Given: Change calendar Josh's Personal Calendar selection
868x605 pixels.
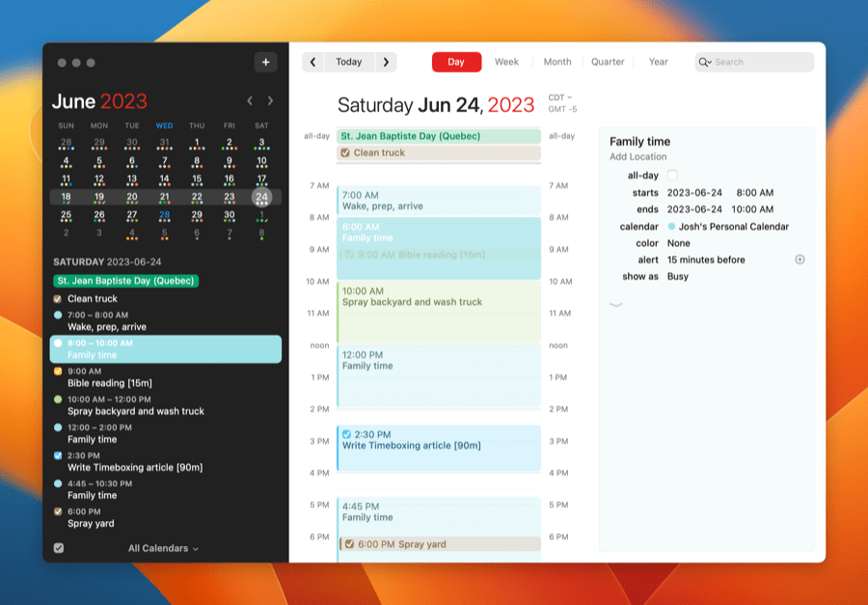Looking at the screenshot, I should coord(728,227).
